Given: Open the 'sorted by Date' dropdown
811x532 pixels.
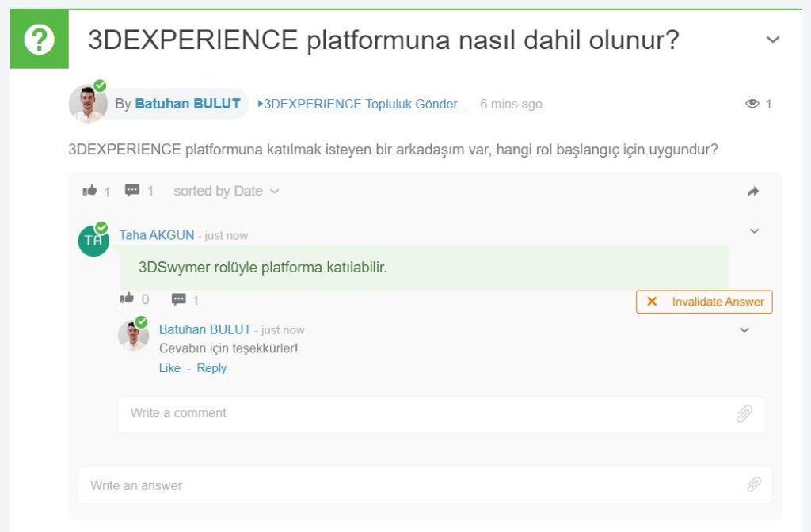Looking at the screenshot, I should (226, 191).
